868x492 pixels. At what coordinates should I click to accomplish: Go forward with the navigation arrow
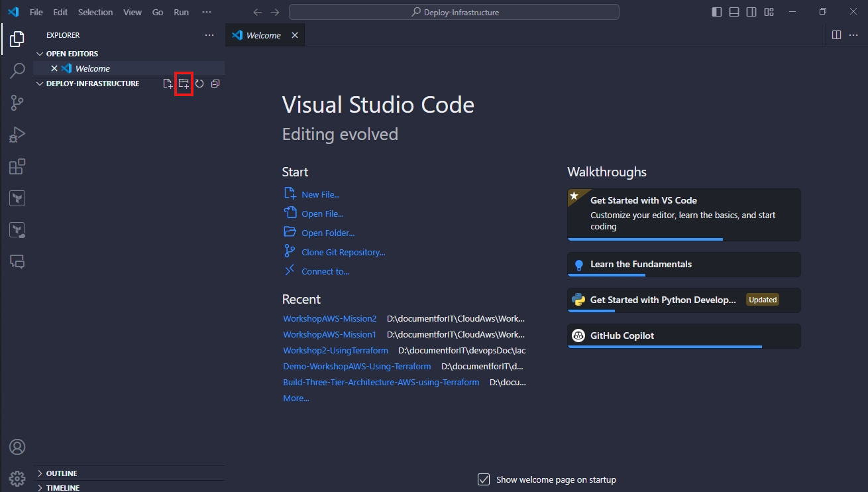(x=275, y=12)
